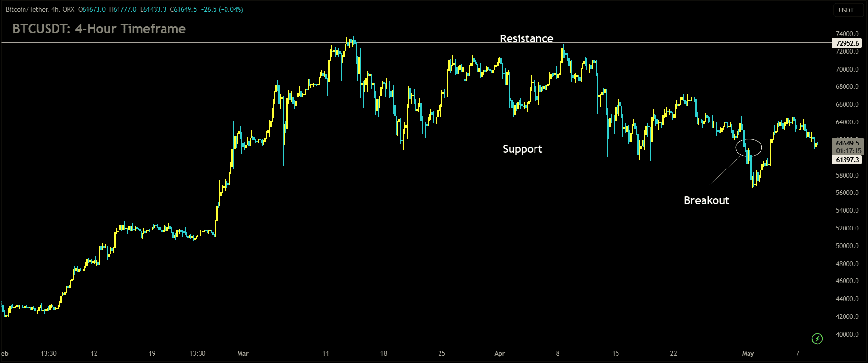Click the 40000.0 price axis label
The width and height of the screenshot is (868, 363).
(x=847, y=334)
